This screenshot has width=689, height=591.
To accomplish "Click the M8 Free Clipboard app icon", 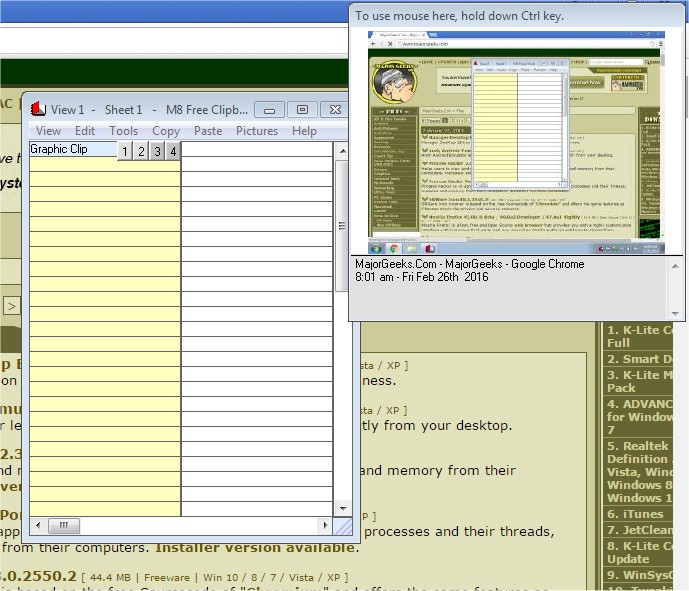I will click(38, 109).
